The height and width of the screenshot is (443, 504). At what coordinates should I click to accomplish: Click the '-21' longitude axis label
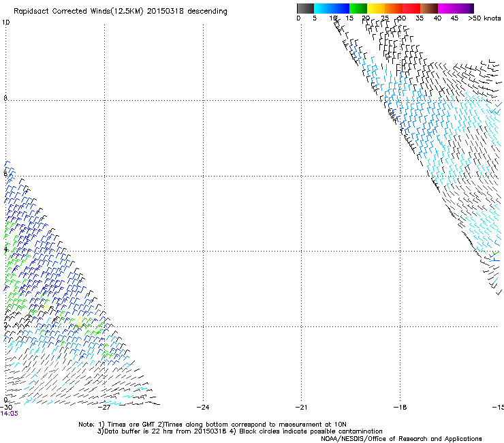pyautogui.click(x=302, y=408)
